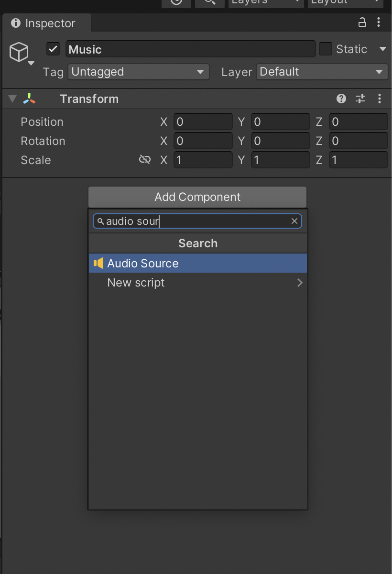Open Transform help reference icon
The width and height of the screenshot is (392, 574).
[x=341, y=99]
